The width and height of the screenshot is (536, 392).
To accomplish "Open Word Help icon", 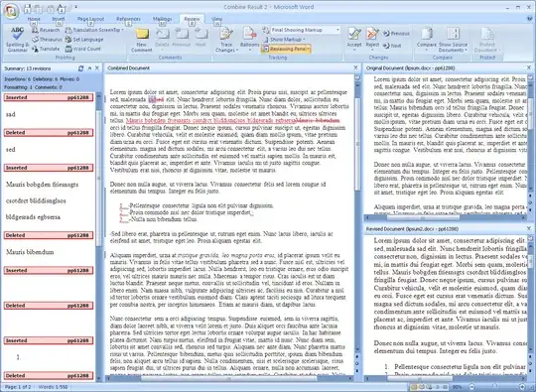I will pos(530,19).
